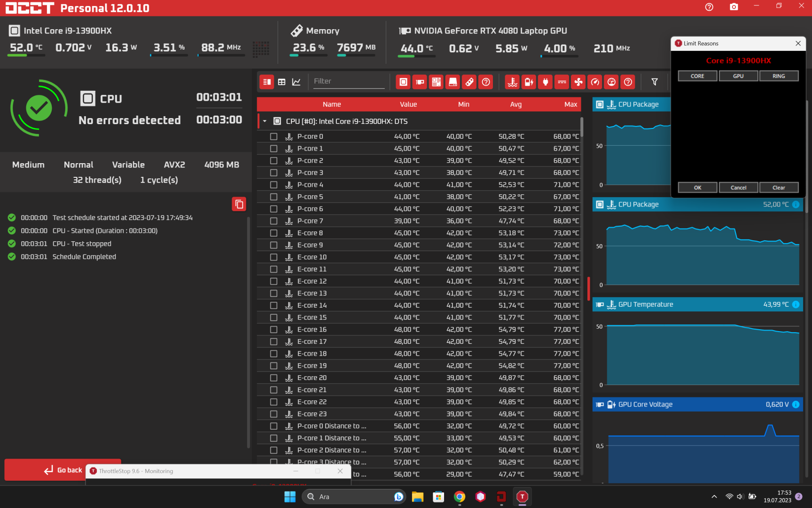Open Microsoft Store from the taskbar
The width and height of the screenshot is (812, 508).
point(438,497)
